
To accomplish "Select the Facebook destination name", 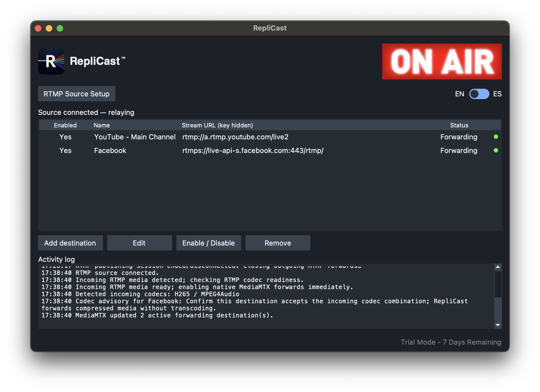I will click(110, 151).
